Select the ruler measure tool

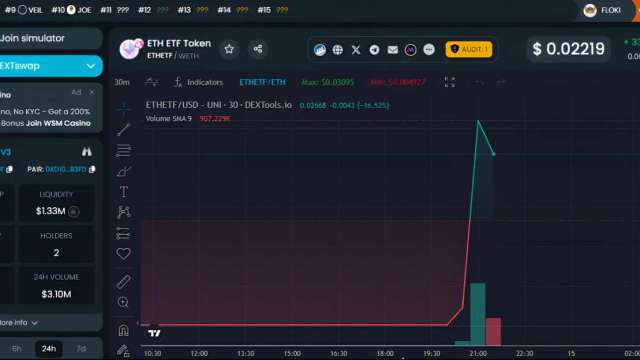point(123,281)
